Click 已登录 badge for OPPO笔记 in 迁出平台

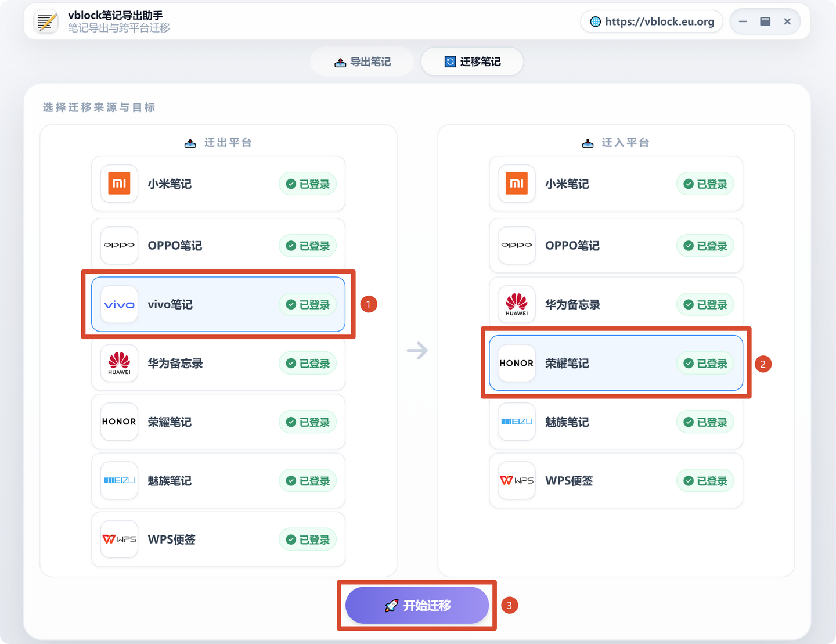308,246
